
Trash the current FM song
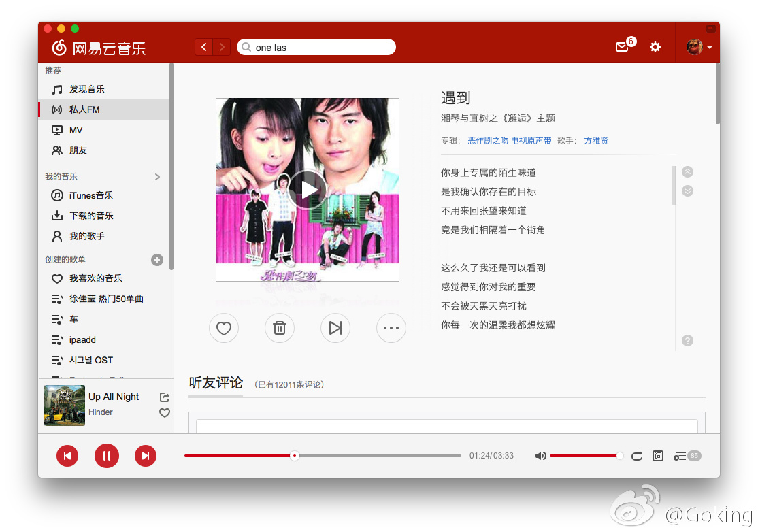[x=280, y=328]
